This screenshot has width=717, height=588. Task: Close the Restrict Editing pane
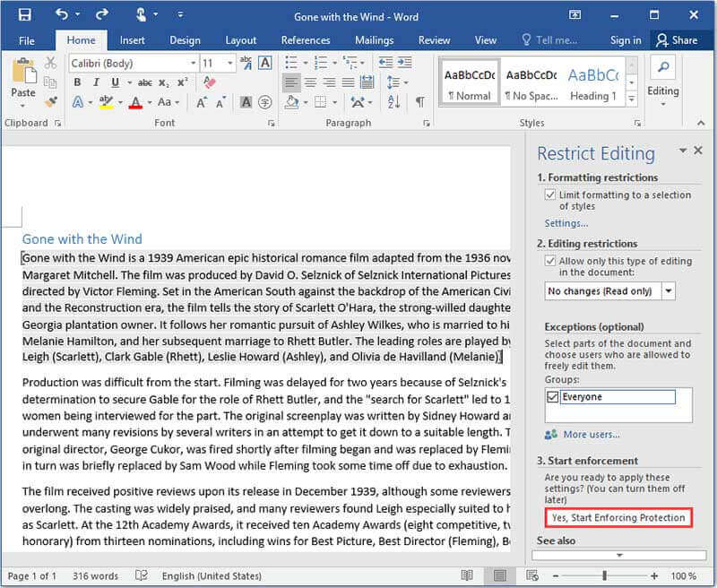(x=698, y=150)
